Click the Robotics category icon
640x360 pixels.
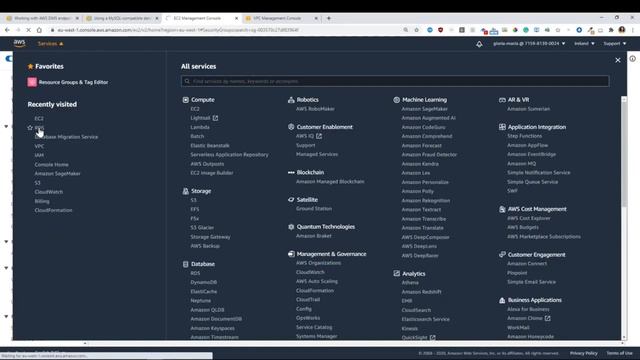291,100
